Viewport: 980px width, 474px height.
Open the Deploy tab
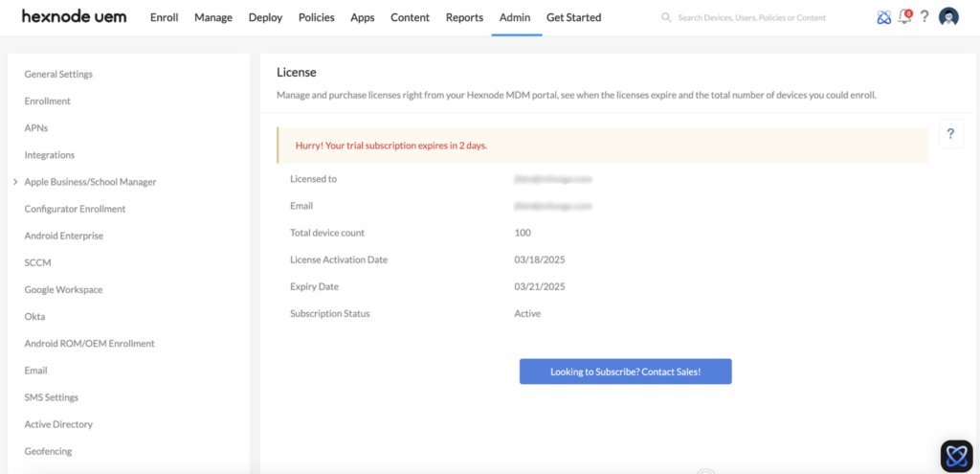point(266,17)
